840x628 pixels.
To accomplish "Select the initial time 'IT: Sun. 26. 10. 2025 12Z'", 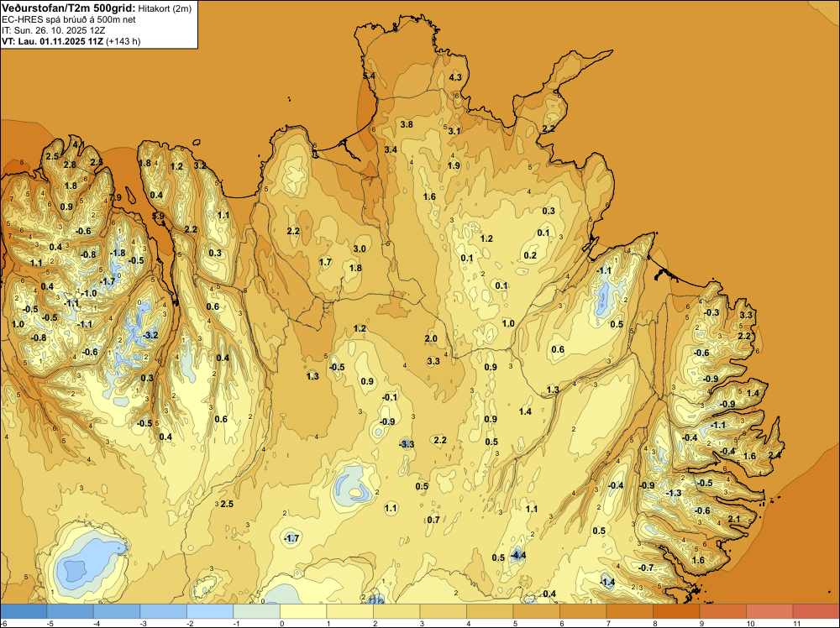I will click(54, 30).
